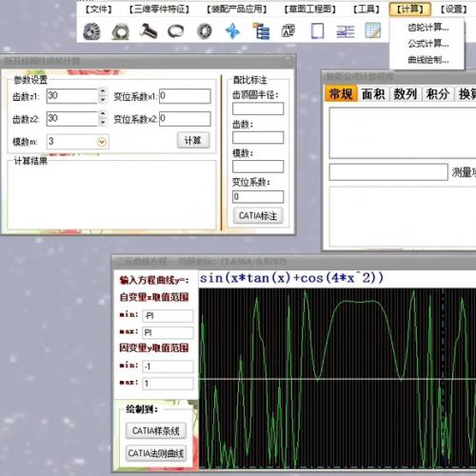Click the large formula text box
Image resolution: width=476 pixels, height=476 pixels.
tap(403, 132)
